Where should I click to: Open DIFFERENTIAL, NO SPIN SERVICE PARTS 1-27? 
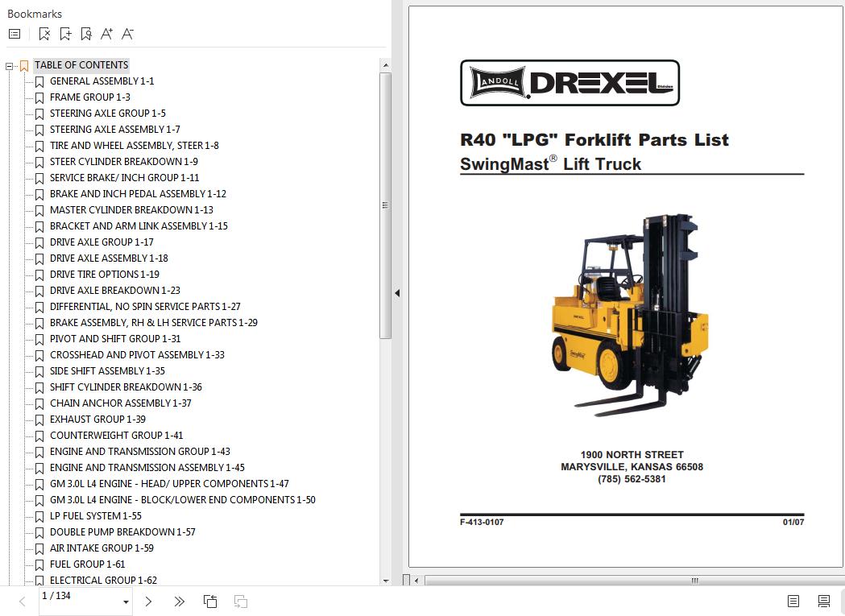[145, 307]
